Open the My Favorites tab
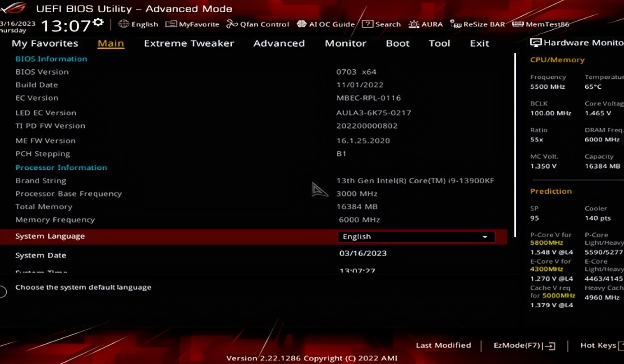 point(45,43)
